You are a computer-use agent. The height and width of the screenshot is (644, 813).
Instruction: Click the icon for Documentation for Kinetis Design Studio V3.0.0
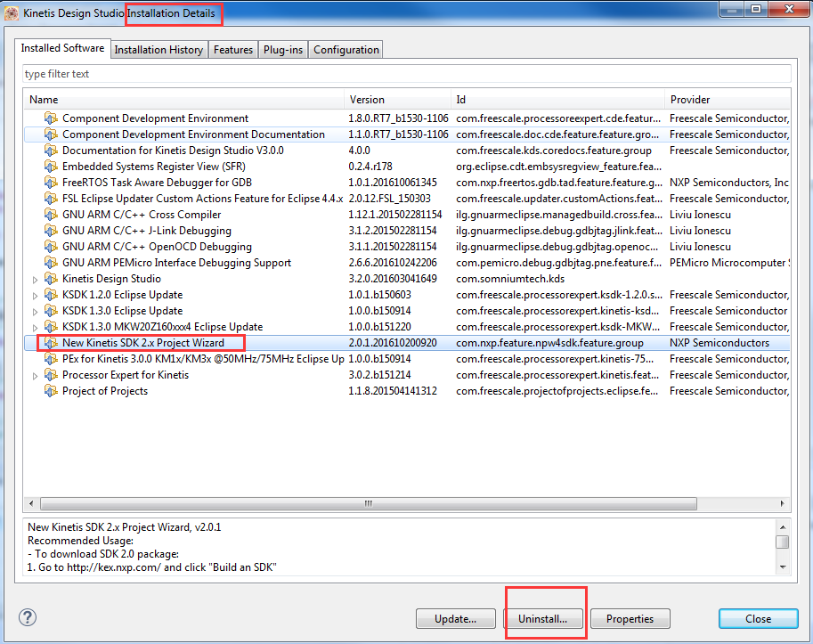point(50,151)
